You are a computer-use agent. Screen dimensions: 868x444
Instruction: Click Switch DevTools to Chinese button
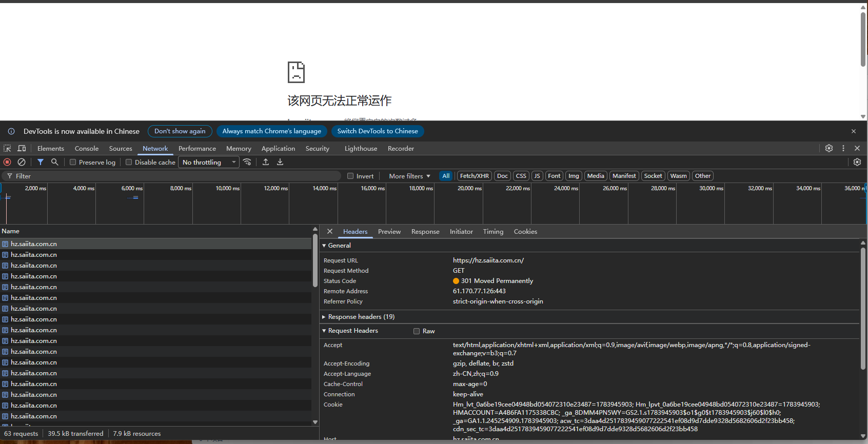point(378,131)
